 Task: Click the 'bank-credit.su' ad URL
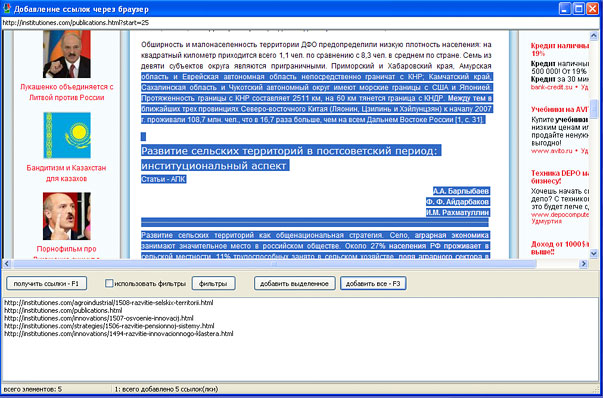[552, 87]
